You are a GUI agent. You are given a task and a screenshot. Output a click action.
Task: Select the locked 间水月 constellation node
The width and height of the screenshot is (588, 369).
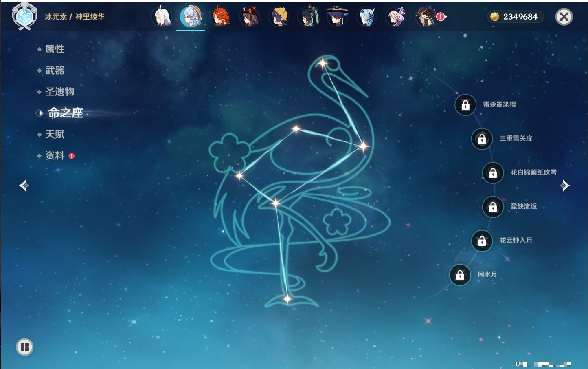(460, 275)
